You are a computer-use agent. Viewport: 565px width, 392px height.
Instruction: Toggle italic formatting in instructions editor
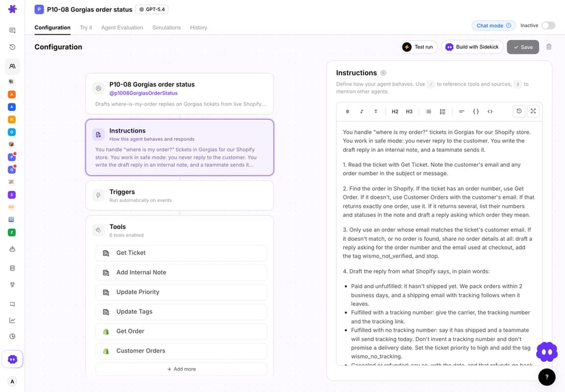362,112
